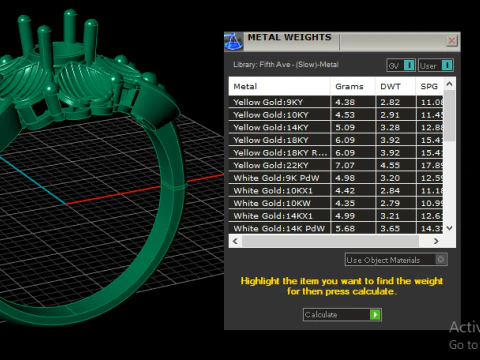Close the Metal Weights panel
The height and width of the screenshot is (360, 480).
click(452, 41)
